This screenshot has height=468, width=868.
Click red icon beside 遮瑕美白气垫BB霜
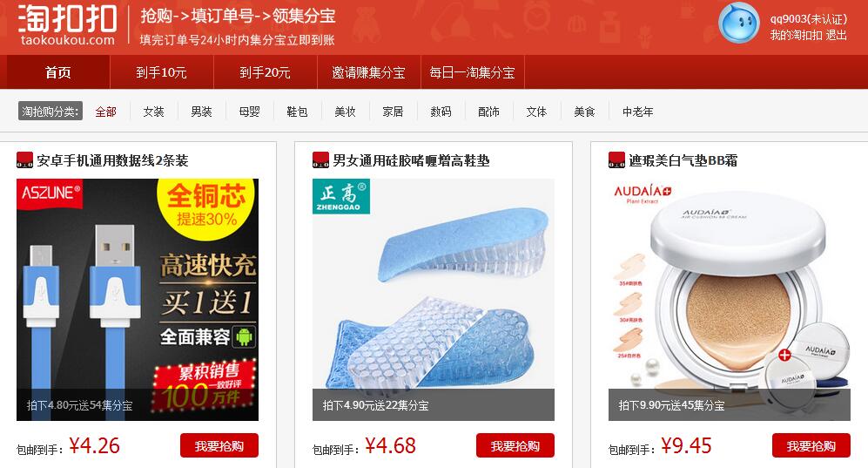(616, 160)
